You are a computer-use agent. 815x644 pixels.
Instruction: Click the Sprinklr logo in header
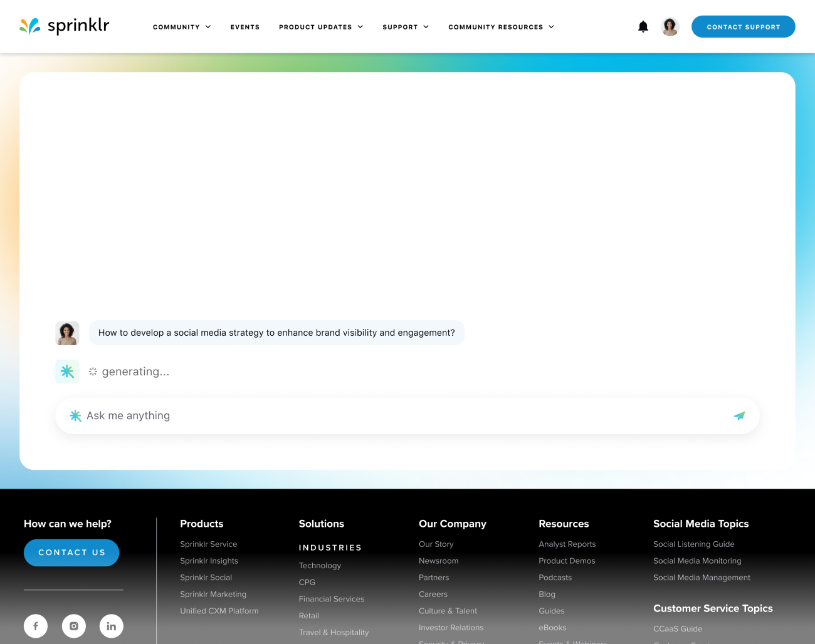tap(65, 26)
